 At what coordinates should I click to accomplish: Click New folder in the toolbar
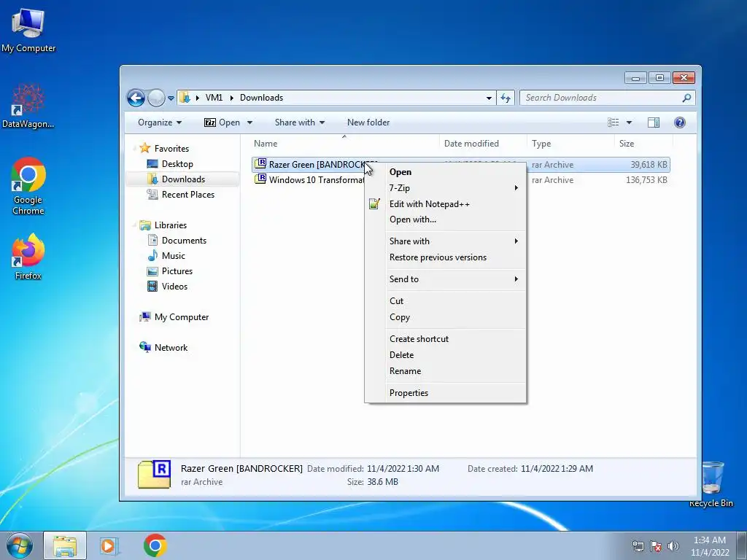[x=368, y=122]
